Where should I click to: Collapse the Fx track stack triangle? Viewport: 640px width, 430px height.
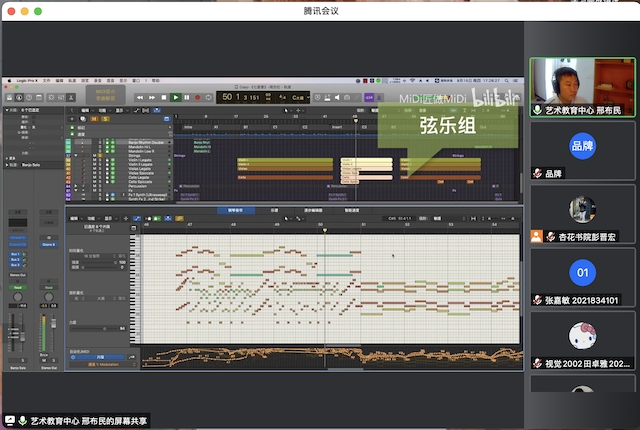coord(76,191)
